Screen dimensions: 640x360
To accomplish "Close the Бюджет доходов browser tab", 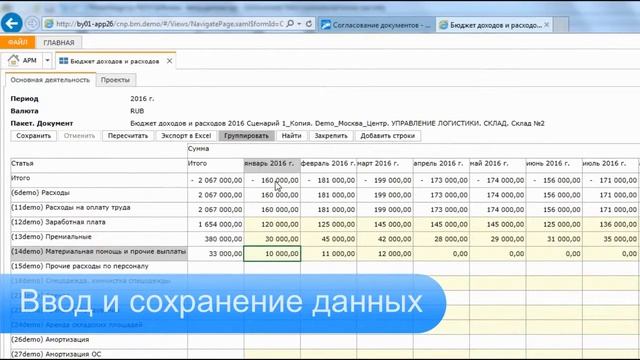I will [x=547, y=25].
